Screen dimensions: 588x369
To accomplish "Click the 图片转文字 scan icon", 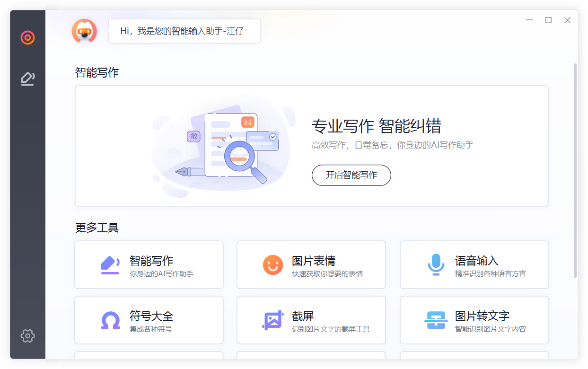I will 436,320.
